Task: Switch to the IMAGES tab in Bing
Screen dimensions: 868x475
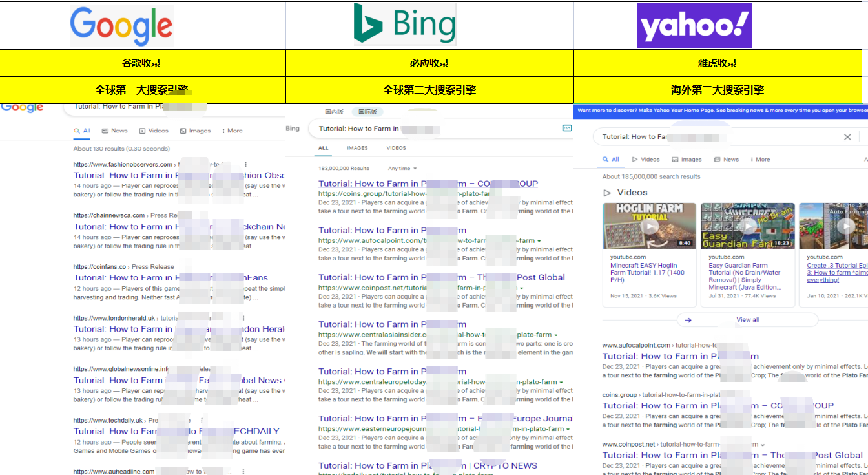Action: (357, 149)
